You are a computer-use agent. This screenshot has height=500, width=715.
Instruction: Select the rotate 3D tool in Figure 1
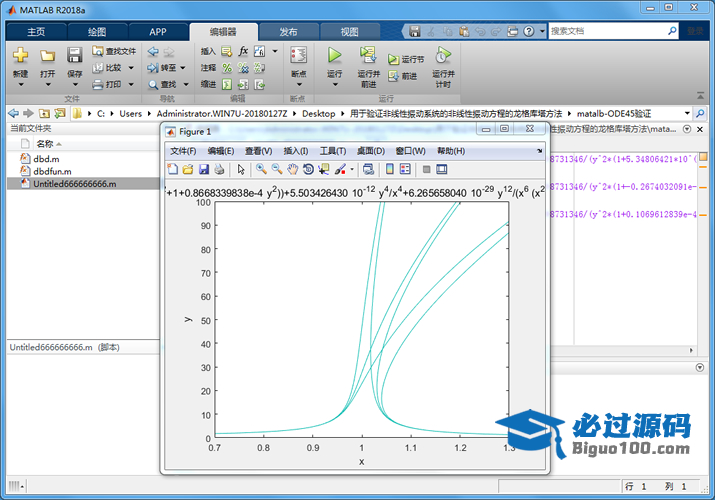click(308, 170)
